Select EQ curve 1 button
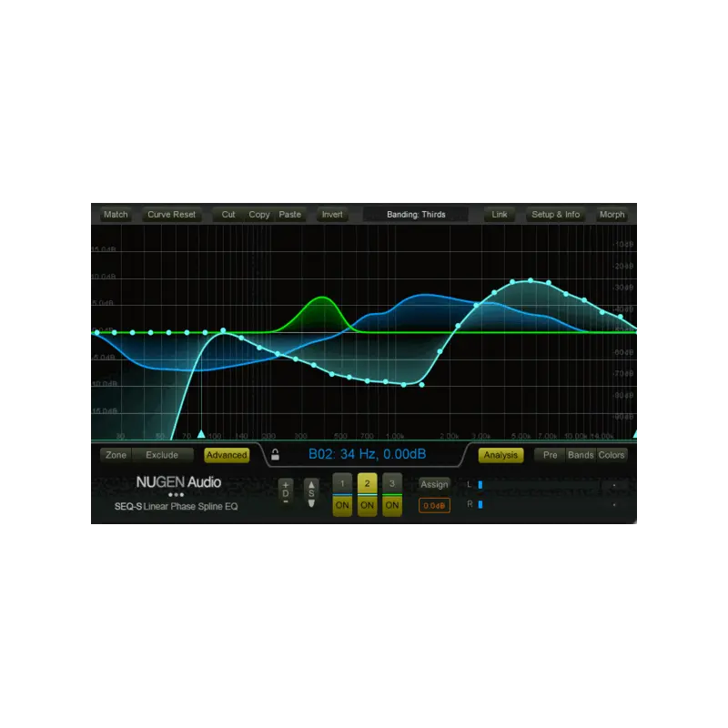This screenshot has height=728, width=728. pos(342,483)
